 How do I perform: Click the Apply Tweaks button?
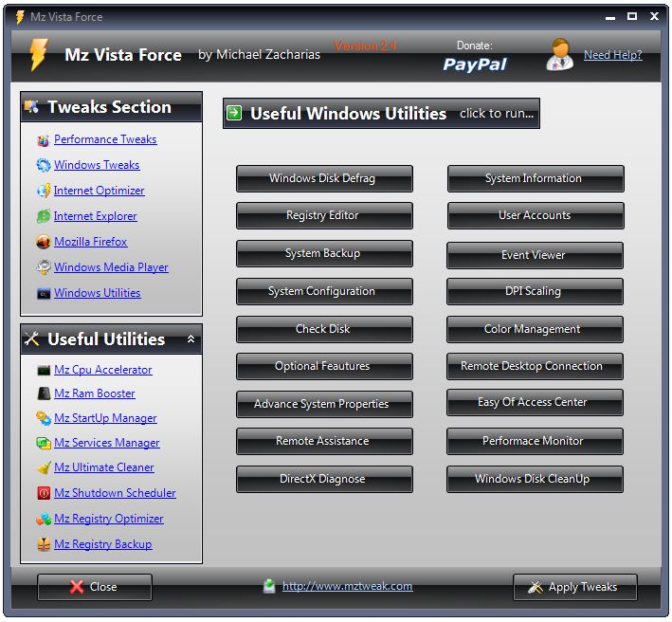coord(575,587)
